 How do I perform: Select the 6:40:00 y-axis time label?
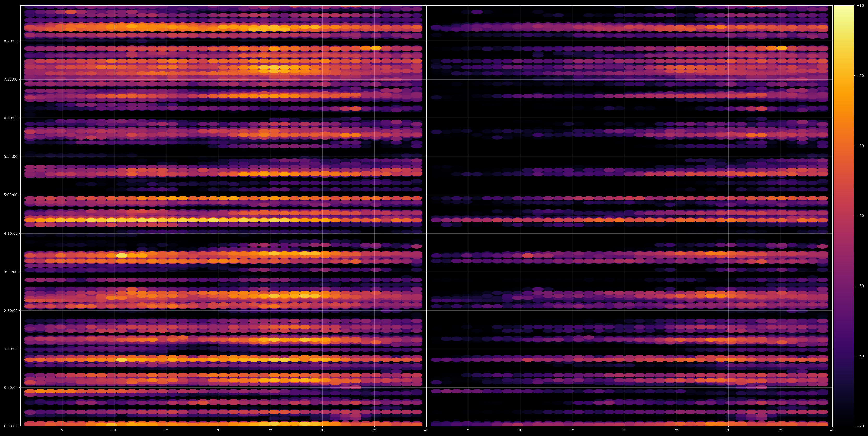pyautogui.click(x=10, y=118)
